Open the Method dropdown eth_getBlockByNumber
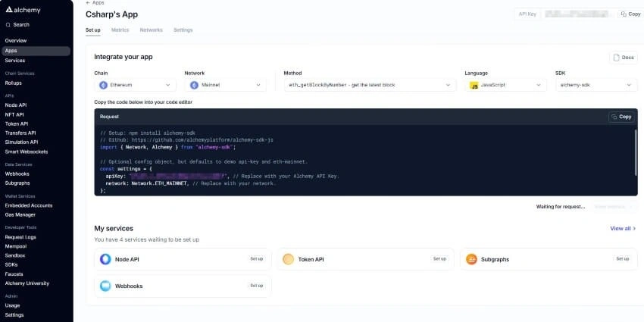644x322 pixels. (x=370, y=85)
